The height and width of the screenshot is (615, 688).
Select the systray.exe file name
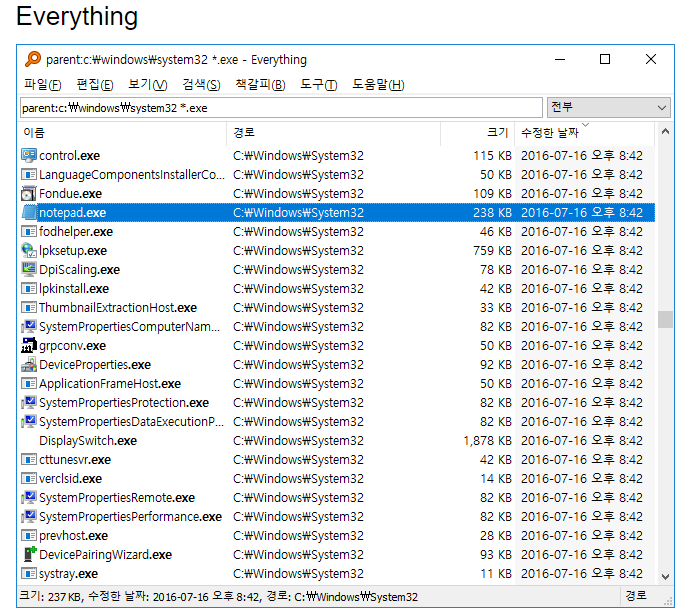68,574
